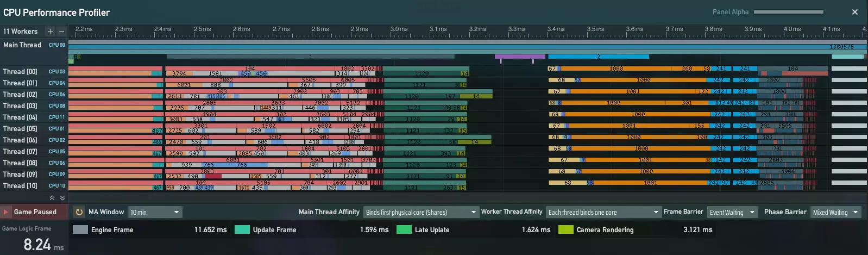Viewport: 868px width, 255px height.
Task: Select the Thread [09] row label
Action: [x=20, y=174]
